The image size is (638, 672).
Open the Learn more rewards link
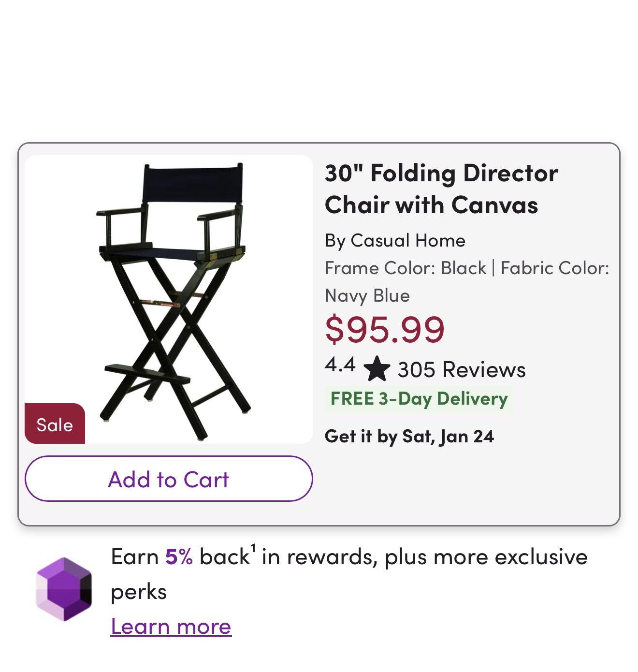coord(171,627)
